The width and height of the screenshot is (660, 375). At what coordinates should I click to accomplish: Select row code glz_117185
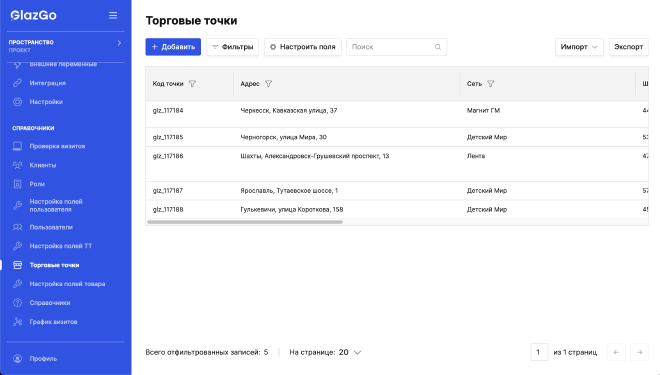click(x=168, y=137)
